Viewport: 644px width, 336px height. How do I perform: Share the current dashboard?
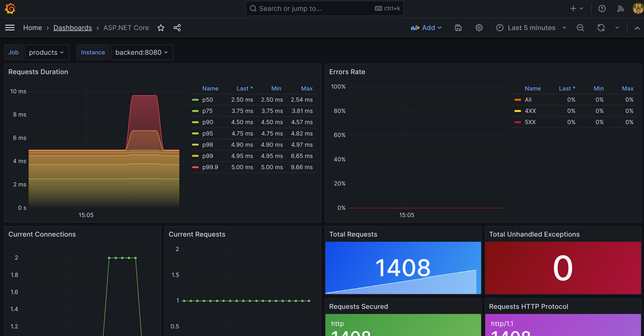coord(177,28)
